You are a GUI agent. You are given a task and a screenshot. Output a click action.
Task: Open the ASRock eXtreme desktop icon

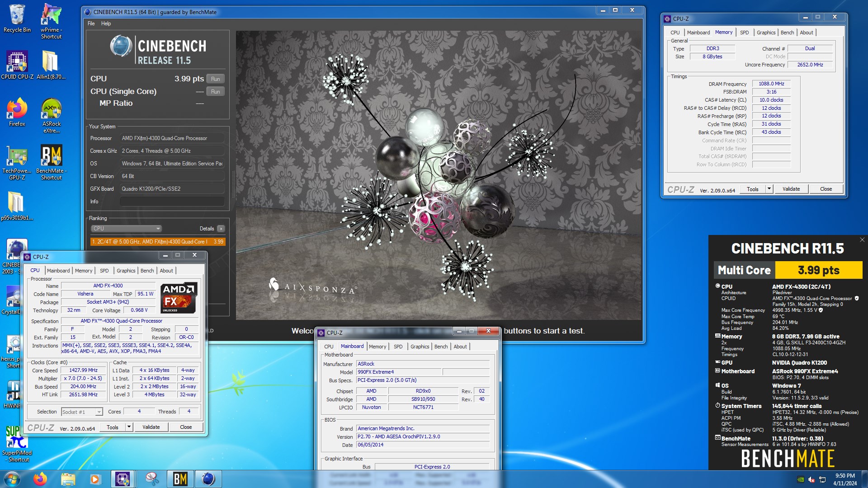(51, 115)
